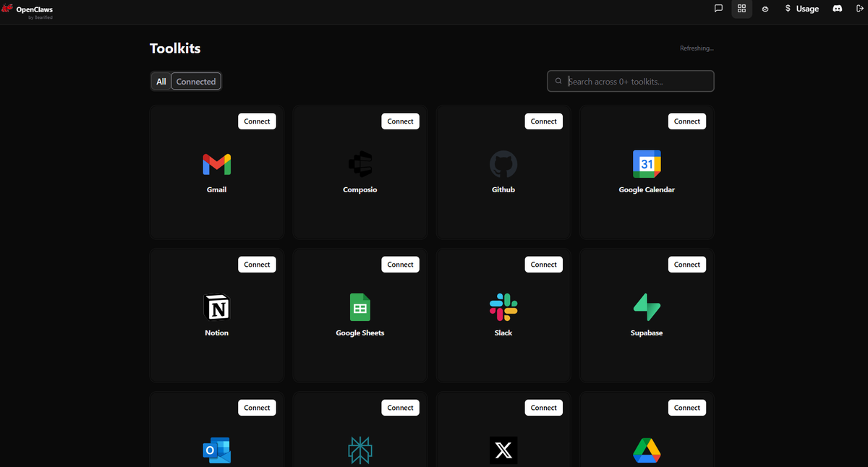Connect the Google Calendar toolkit
This screenshot has height=467, width=868.
tap(686, 121)
